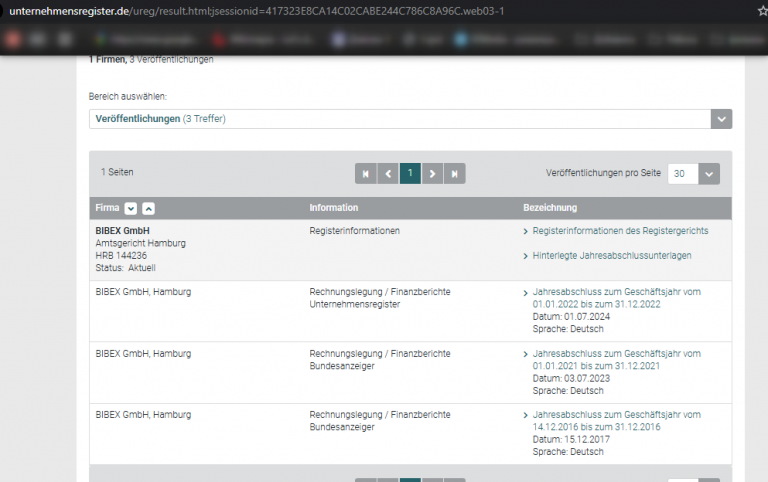Screen dimensions: 768x482
Task: Go to the next results page
Action: point(432,173)
